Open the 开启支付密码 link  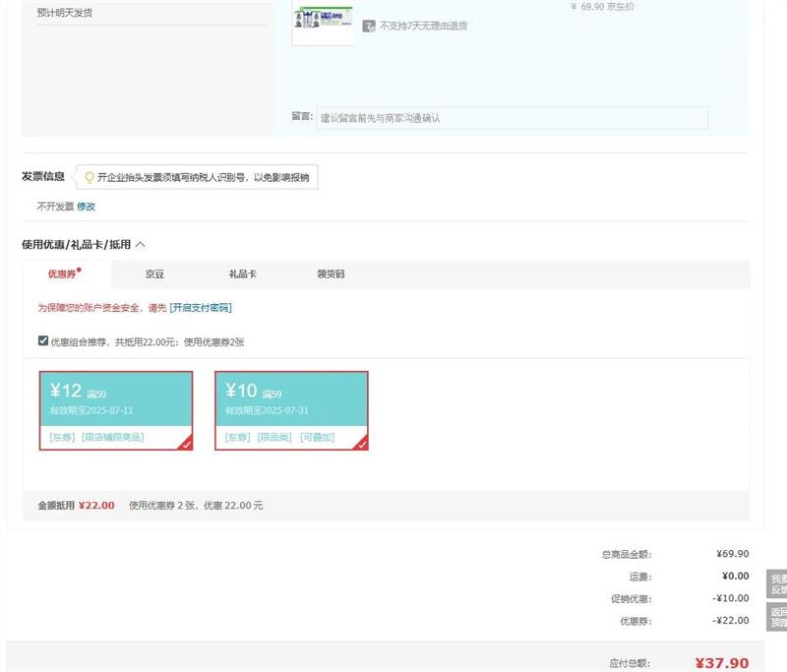[x=201, y=308]
